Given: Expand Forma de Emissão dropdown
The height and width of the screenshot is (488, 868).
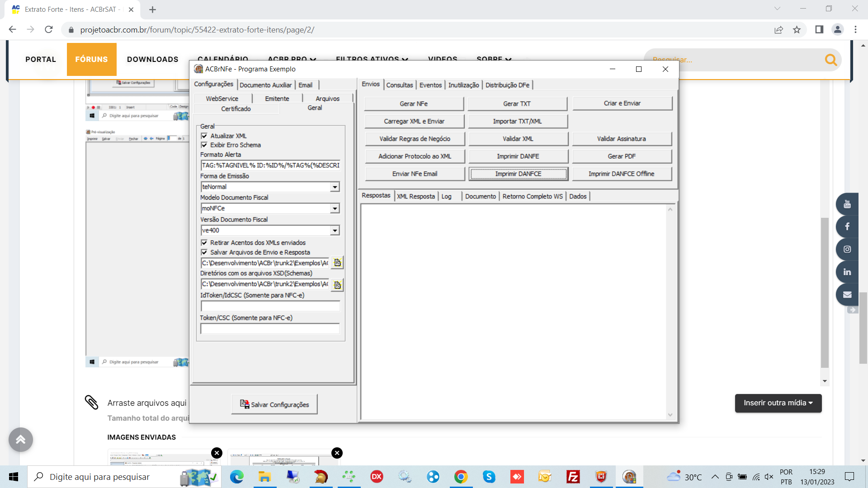Looking at the screenshot, I should click(335, 187).
